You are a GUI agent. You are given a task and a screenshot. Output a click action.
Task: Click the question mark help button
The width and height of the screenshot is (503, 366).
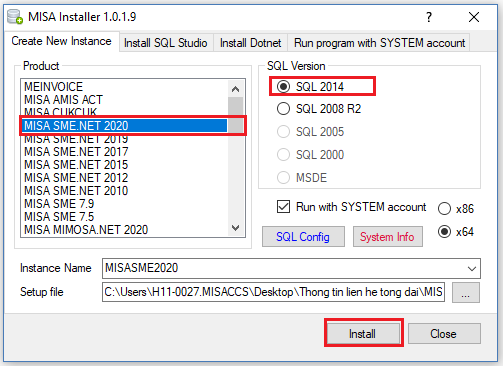point(429,17)
